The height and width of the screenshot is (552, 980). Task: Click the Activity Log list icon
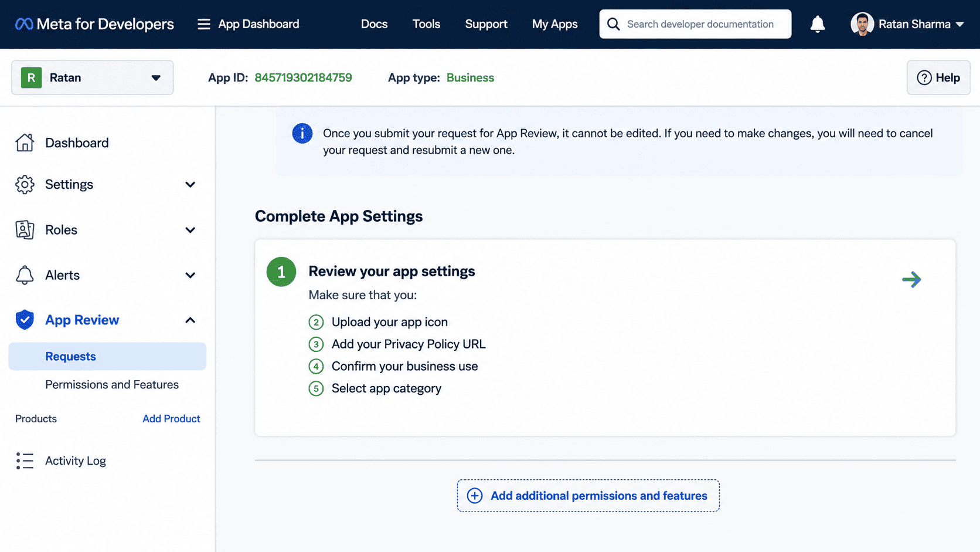pyautogui.click(x=25, y=460)
